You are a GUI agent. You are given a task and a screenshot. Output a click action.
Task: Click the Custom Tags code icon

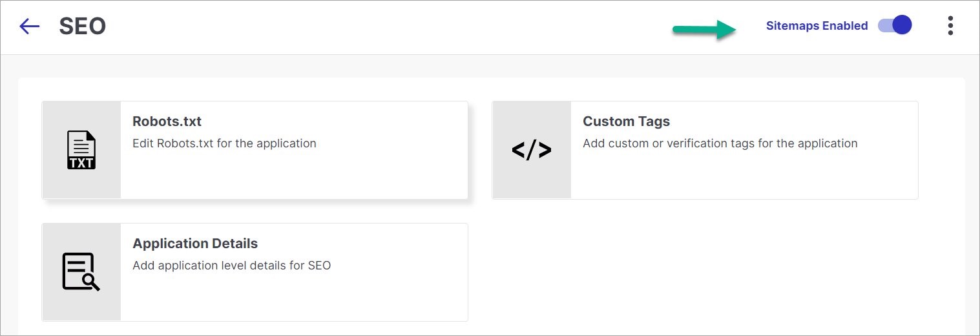(532, 150)
